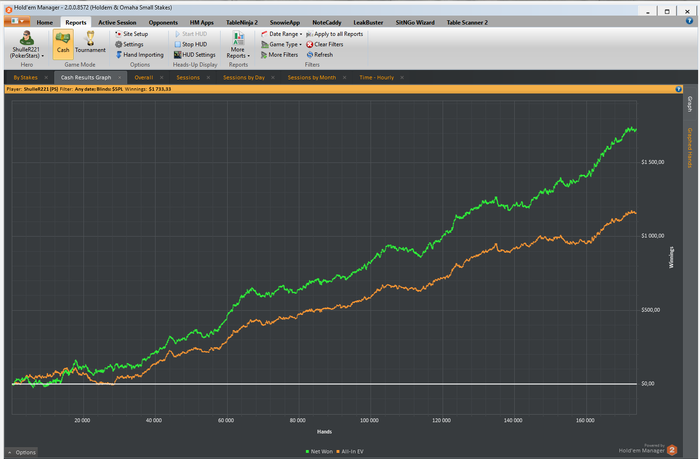
Task: Select the Graphed Hands side tab
Action: (690, 148)
